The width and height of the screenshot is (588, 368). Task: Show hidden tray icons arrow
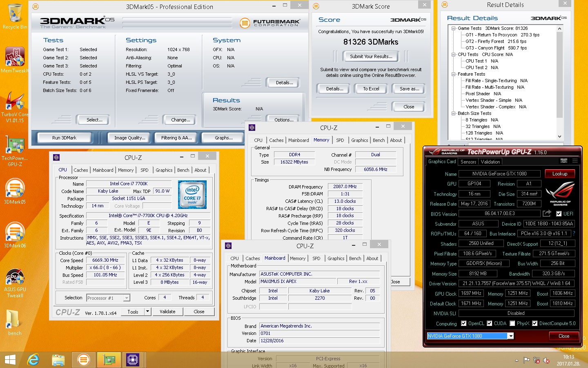point(517,360)
